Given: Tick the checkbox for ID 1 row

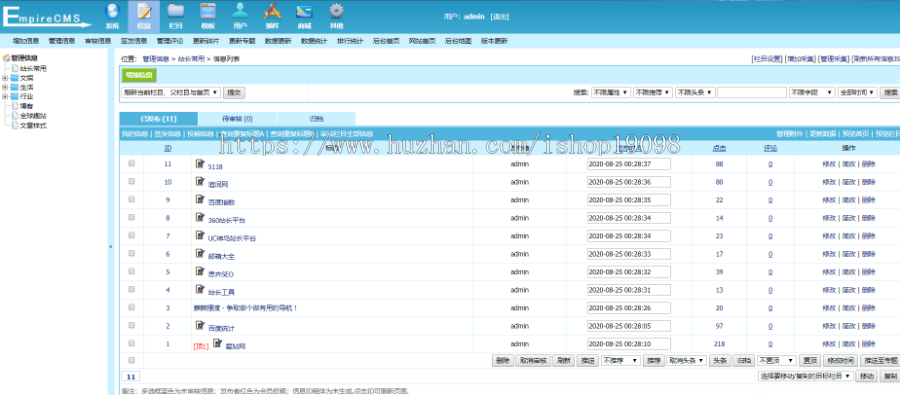Looking at the screenshot, I should [131, 343].
